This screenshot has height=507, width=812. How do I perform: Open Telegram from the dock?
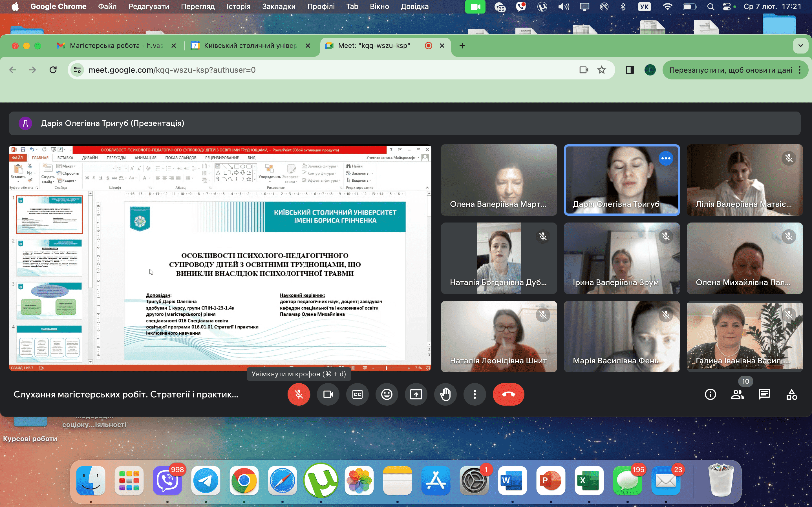[206, 480]
